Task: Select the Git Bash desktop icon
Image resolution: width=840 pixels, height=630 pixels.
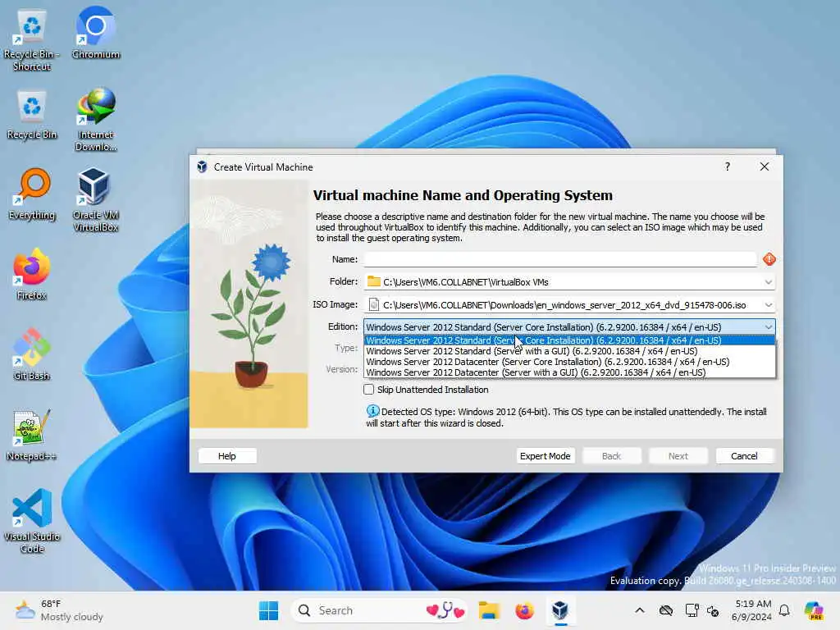Action: tap(32, 354)
